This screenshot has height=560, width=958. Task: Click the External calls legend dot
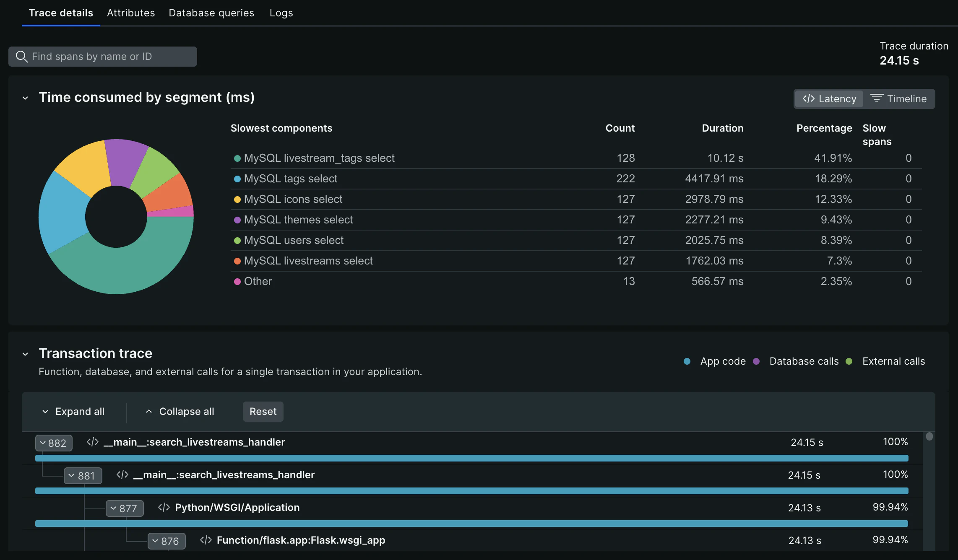(x=849, y=361)
